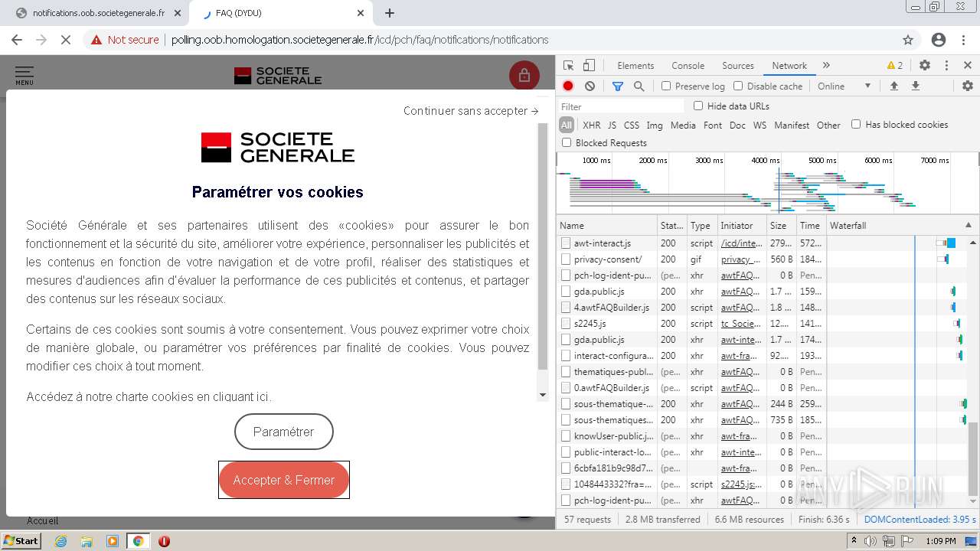Click the export HAR download icon
The height and width of the screenshot is (551, 980).
pos(915,86)
